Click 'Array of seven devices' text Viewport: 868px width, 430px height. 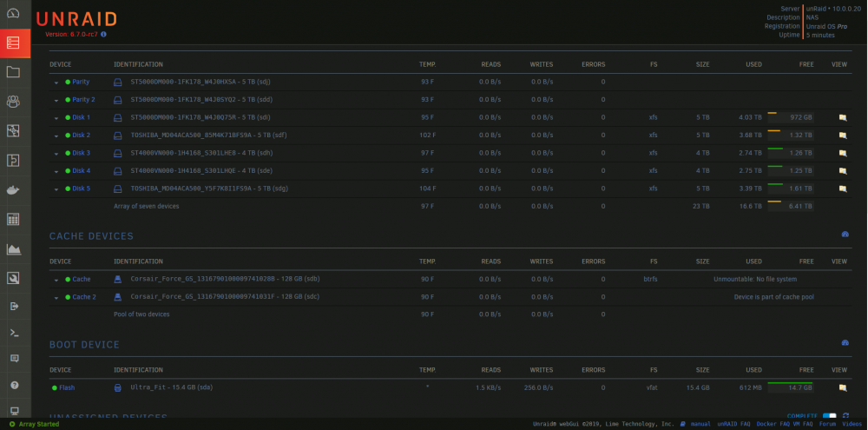click(x=146, y=206)
